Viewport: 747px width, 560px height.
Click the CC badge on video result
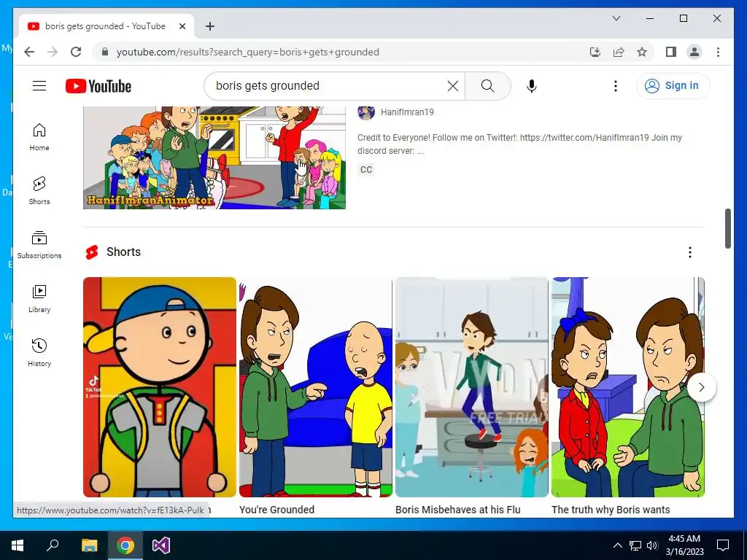(x=366, y=169)
